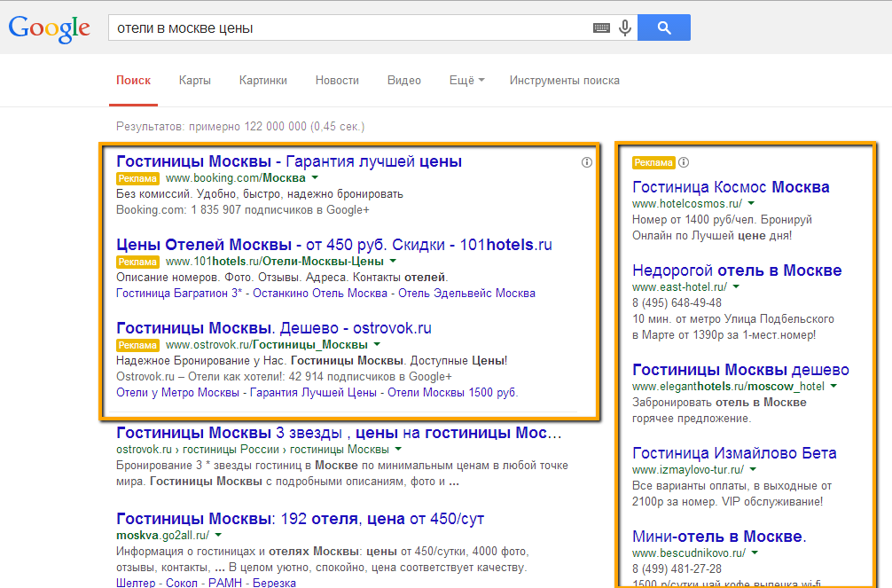Switch to the Видео tab
Viewport: 892px width, 588px height.
pyautogui.click(x=404, y=80)
